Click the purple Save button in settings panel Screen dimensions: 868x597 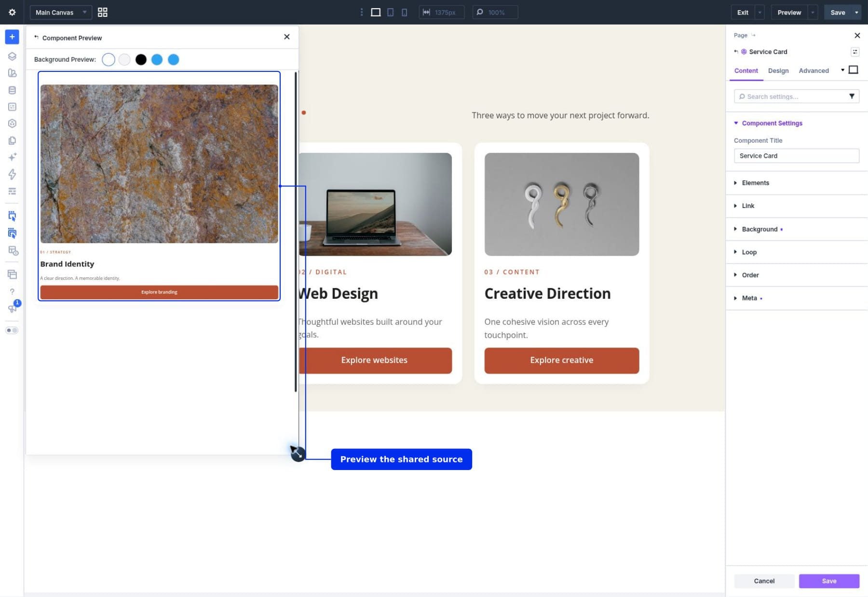829,581
